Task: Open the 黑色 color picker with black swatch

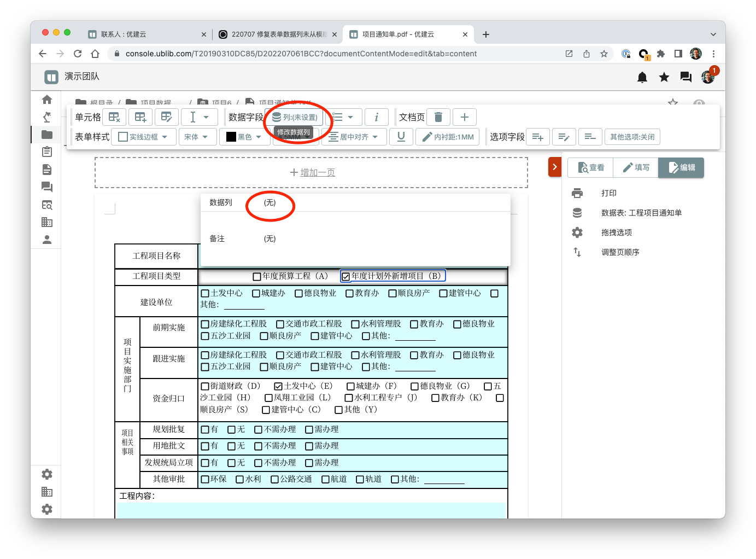Action: (244, 137)
